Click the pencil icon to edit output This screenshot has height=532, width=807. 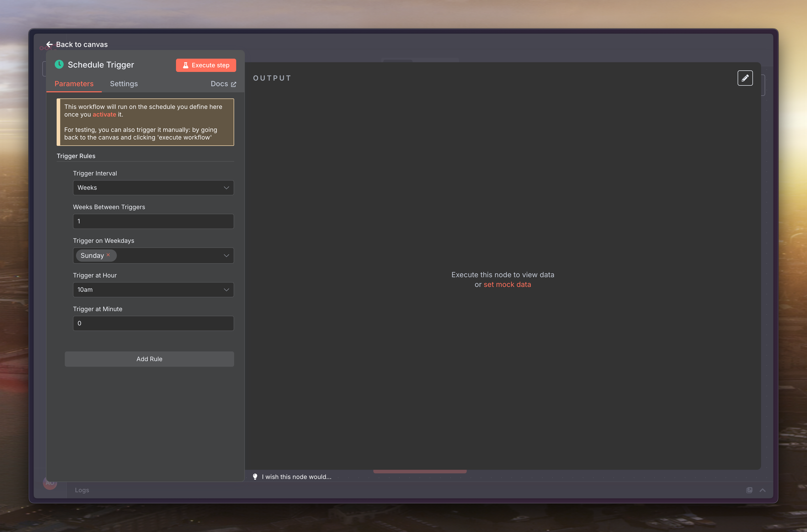(x=745, y=78)
